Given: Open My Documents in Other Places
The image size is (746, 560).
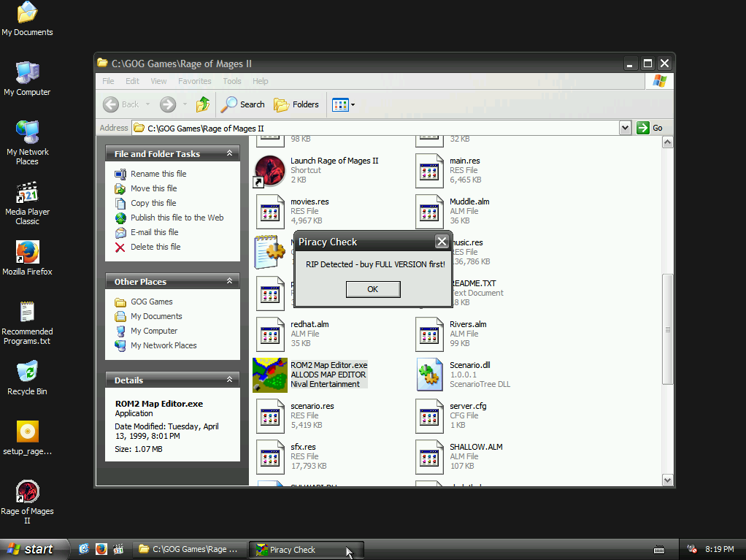Looking at the screenshot, I should (156, 316).
